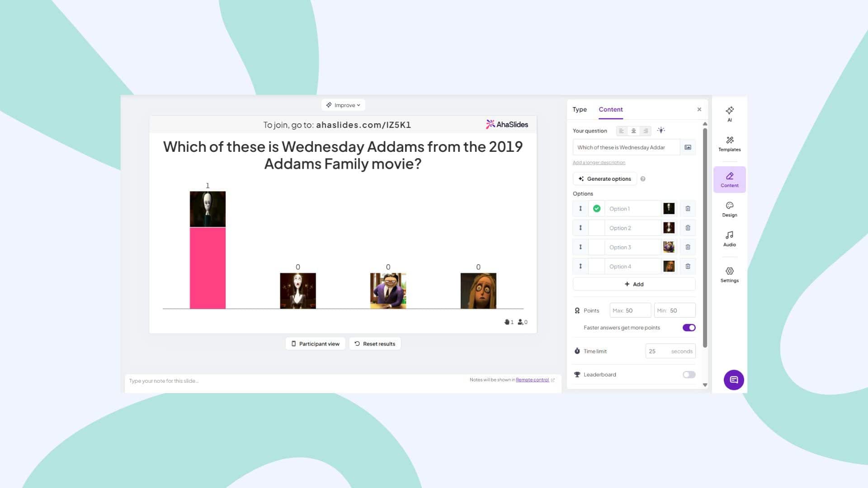Image resolution: width=868 pixels, height=488 pixels.
Task: Click Option 1 image thumbnail in panel
Action: point(669,208)
